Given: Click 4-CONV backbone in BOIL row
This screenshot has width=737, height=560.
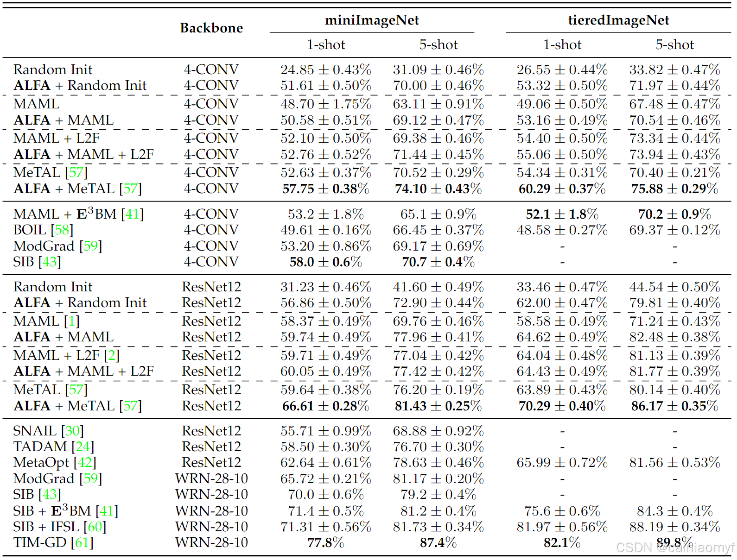Looking at the screenshot, I should pos(211,230).
